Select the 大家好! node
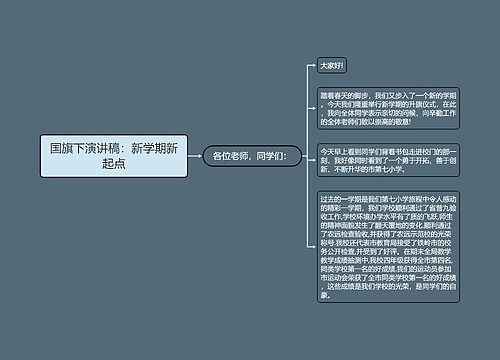 click(332, 66)
